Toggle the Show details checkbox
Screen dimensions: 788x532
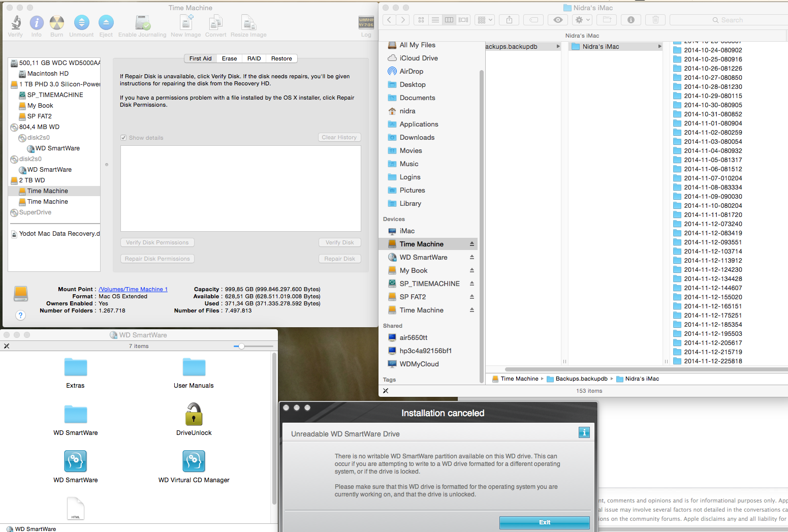123,137
